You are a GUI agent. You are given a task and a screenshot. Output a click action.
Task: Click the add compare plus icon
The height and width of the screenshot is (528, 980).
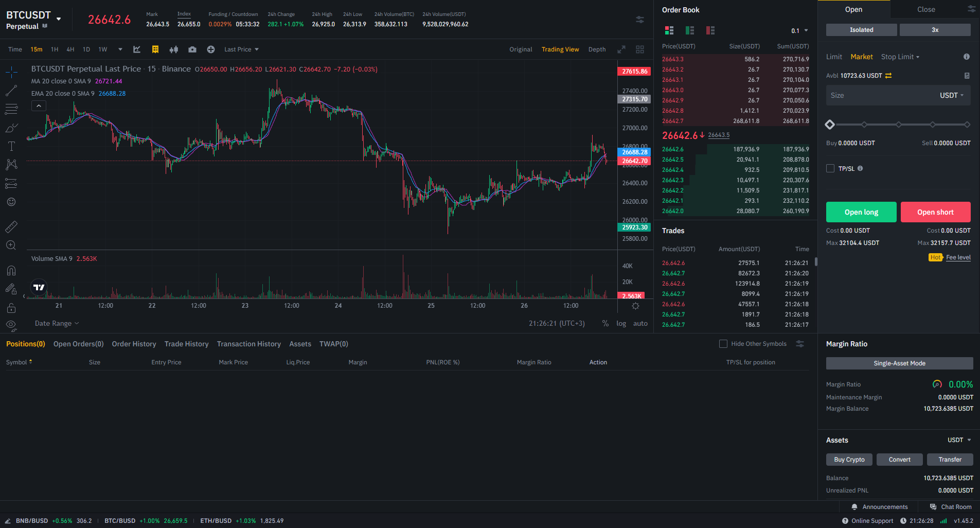click(211, 49)
